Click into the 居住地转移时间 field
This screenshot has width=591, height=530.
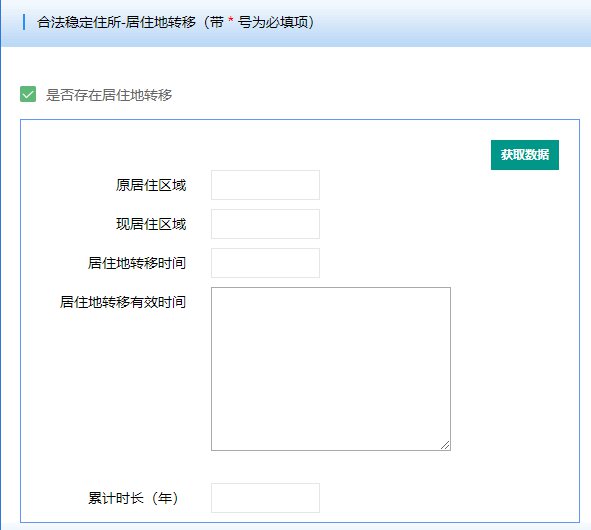tap(265, 263)
